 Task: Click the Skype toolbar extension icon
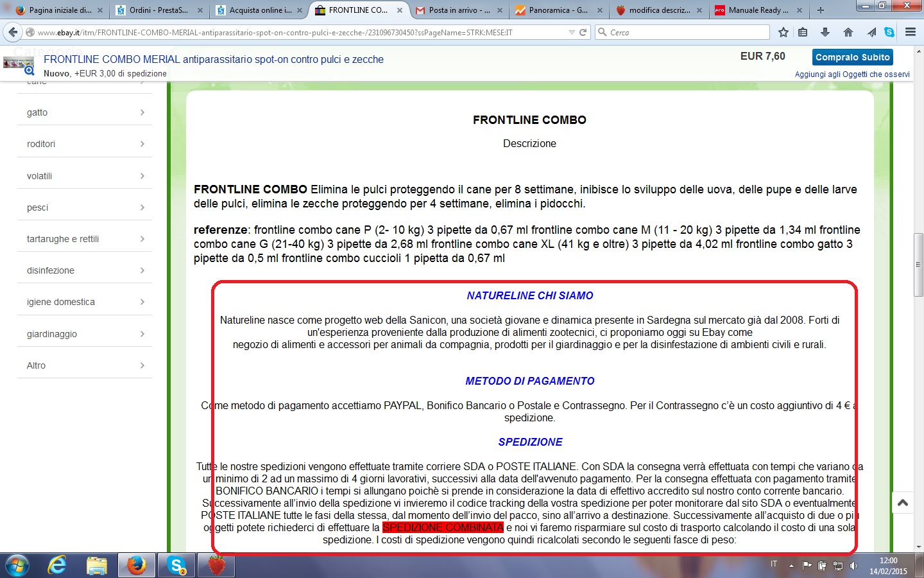[889, 32]
